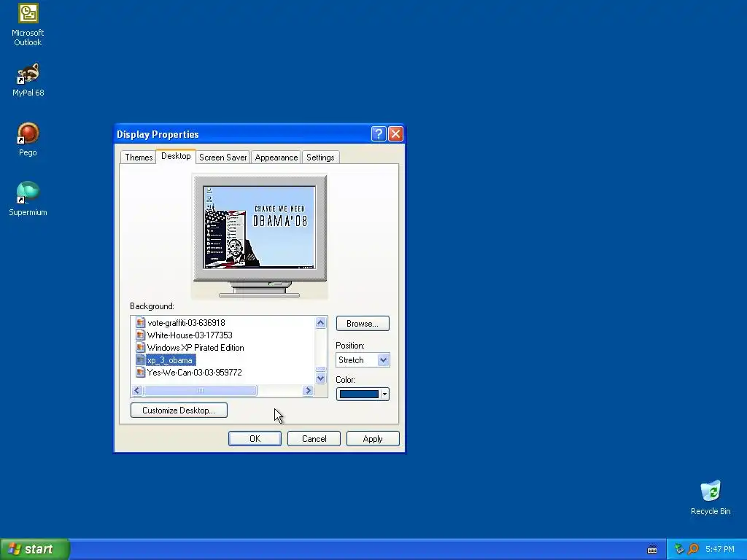The width and height of the screenshot is (747, 560).
Task: Expand the Position Stretch dropdown
Action: [384, 360]
